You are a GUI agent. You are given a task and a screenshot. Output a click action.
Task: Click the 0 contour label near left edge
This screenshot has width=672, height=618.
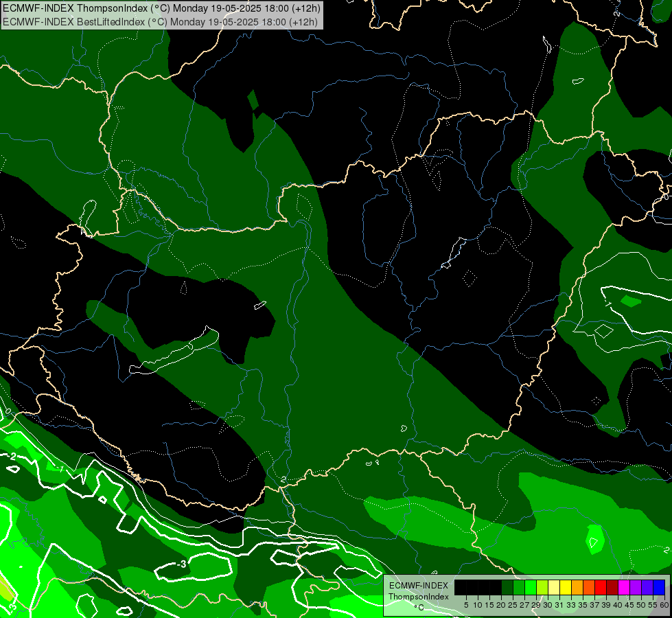coord(8,412)
